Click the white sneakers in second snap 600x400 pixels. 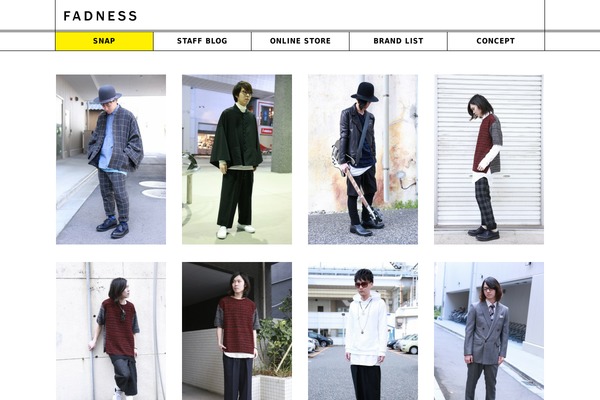[x=236, y=231]
